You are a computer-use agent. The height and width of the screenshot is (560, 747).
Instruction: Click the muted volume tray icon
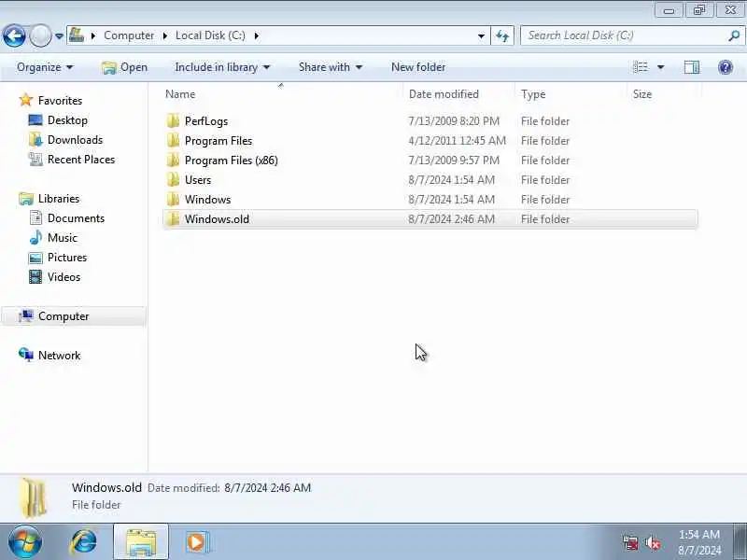[x=653, y=543]
